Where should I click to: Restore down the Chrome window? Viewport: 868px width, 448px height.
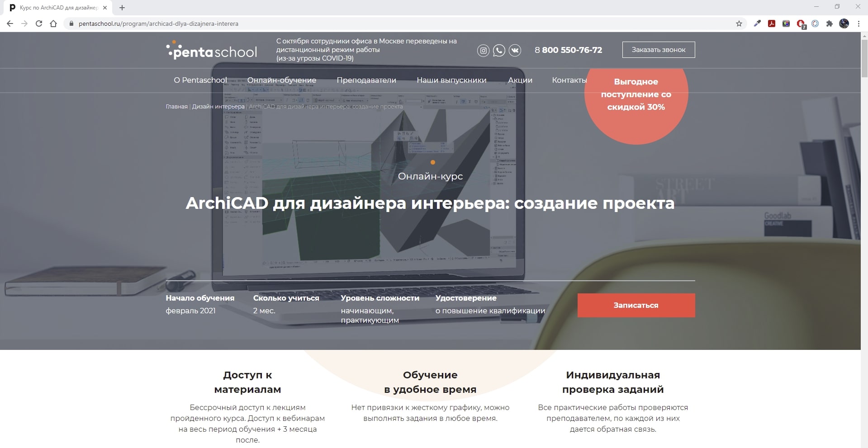837,7
